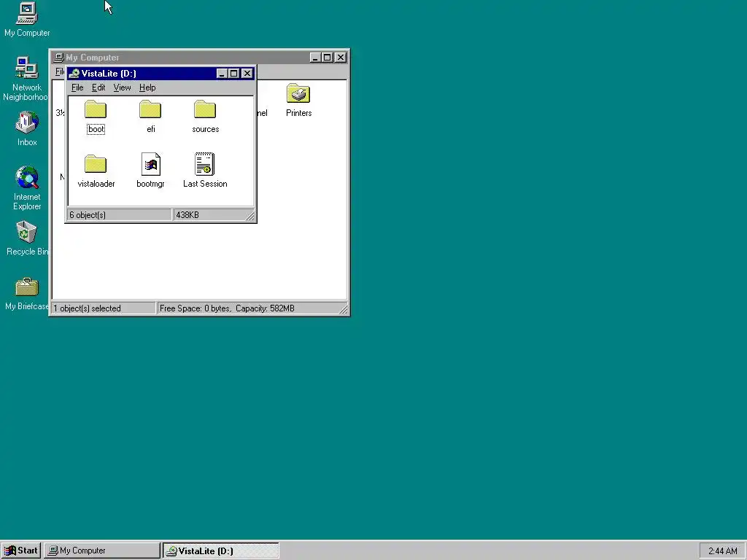Close the VistaLite (D:) window
Image resolution: width=747 pixels, height=560 pixels.
pos(247,74)
